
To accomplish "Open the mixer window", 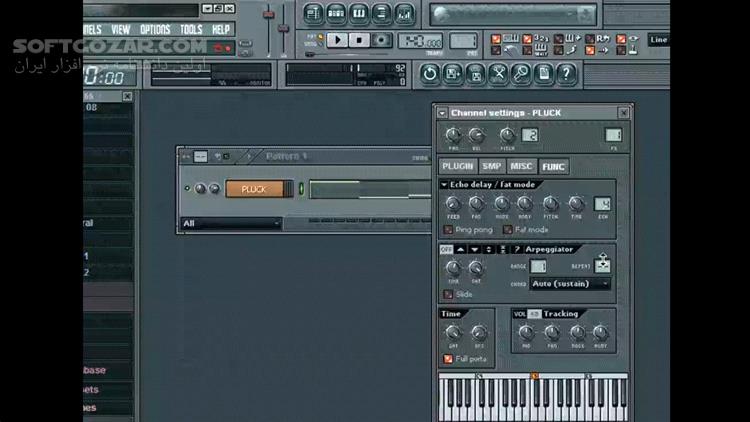I will [404, 13].
